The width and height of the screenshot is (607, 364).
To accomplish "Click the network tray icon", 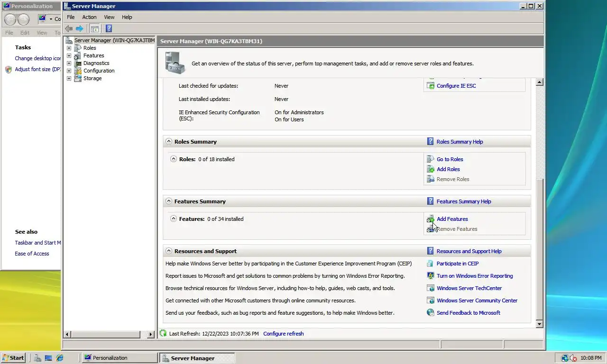I will coord(565,358).
